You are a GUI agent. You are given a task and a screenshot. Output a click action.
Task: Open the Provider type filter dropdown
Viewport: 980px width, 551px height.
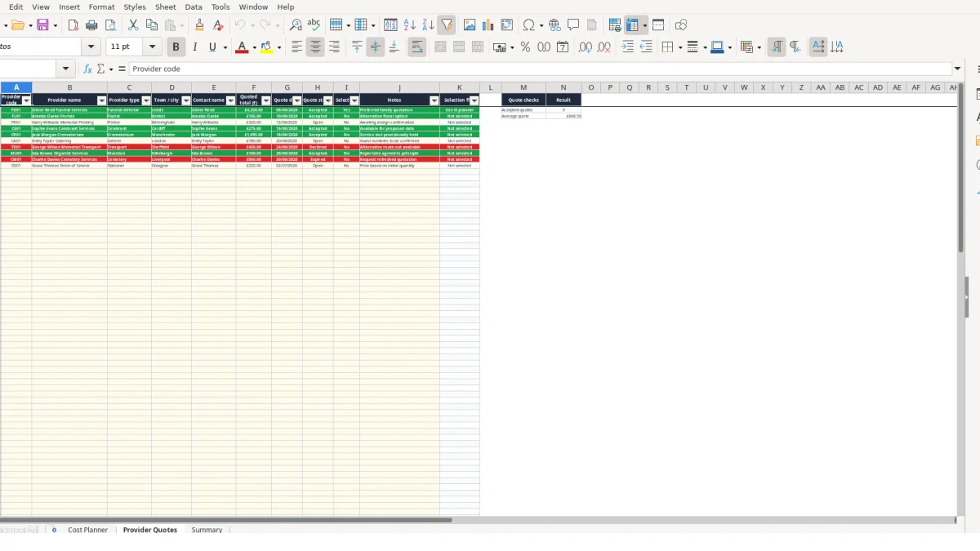point(146,100)
